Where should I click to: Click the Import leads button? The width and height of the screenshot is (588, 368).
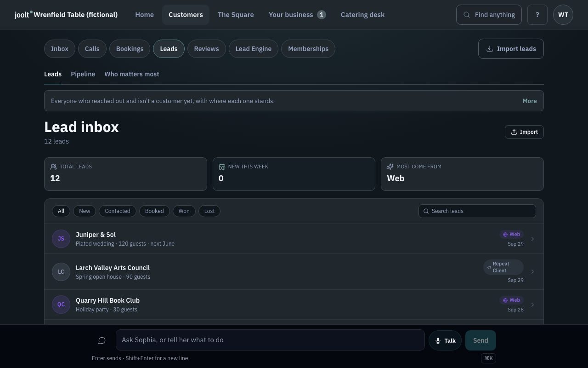[511, 49]
